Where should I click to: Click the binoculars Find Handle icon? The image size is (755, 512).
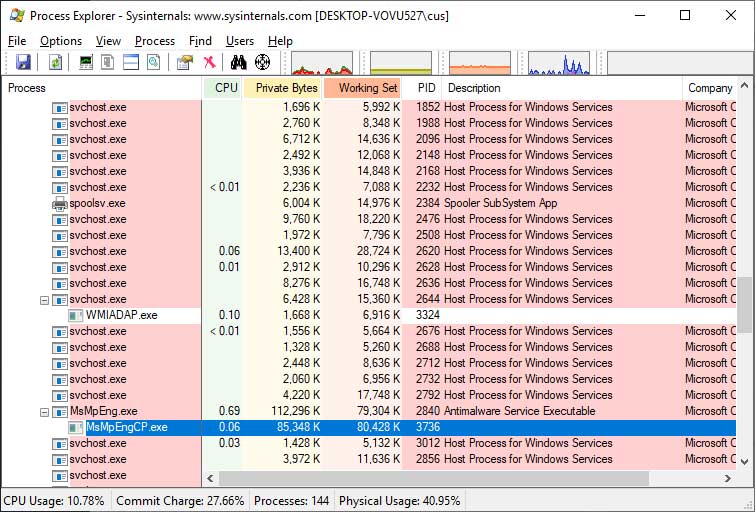[x=239, y=62]
